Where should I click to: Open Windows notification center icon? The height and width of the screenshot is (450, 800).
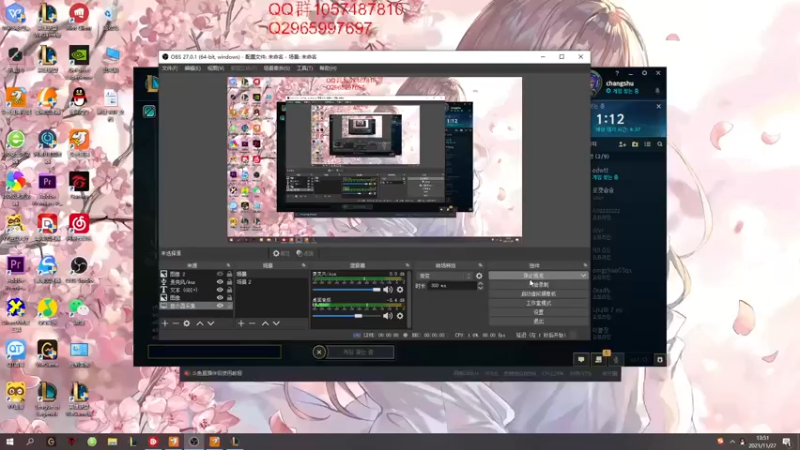pyautogui.click(x=787, y=441)
